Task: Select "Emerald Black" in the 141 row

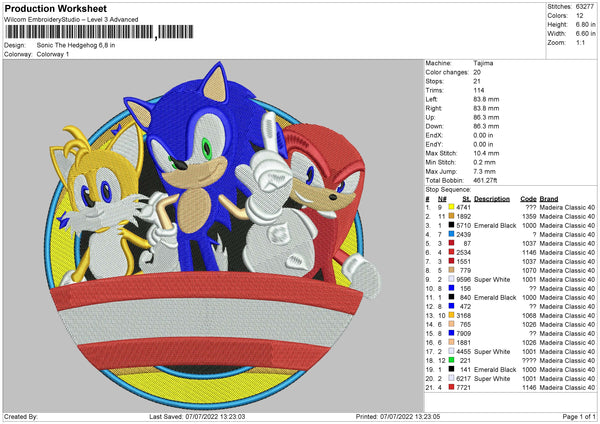Action: click(495, 370)
